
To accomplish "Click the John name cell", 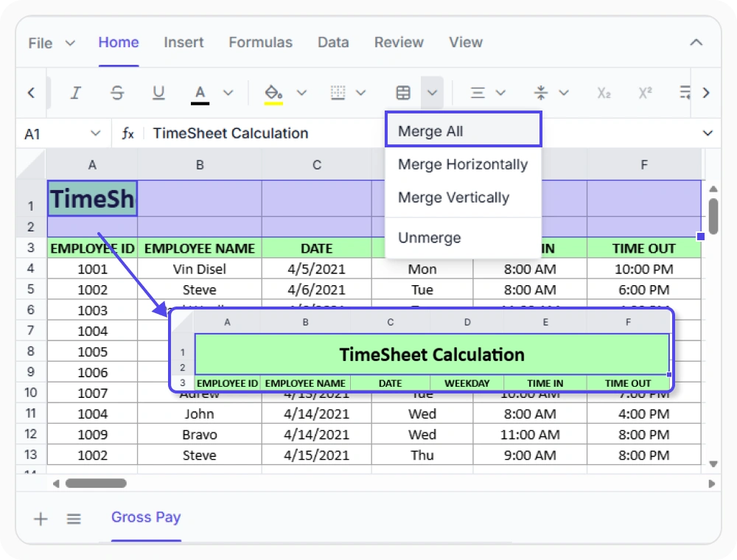I will coord(200,413).
